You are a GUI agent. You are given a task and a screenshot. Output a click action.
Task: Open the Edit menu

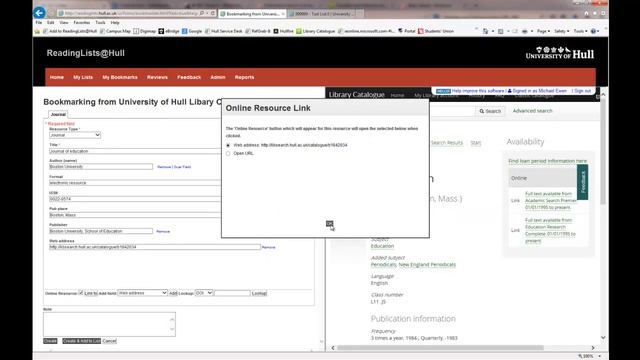[x=51, y=22]
